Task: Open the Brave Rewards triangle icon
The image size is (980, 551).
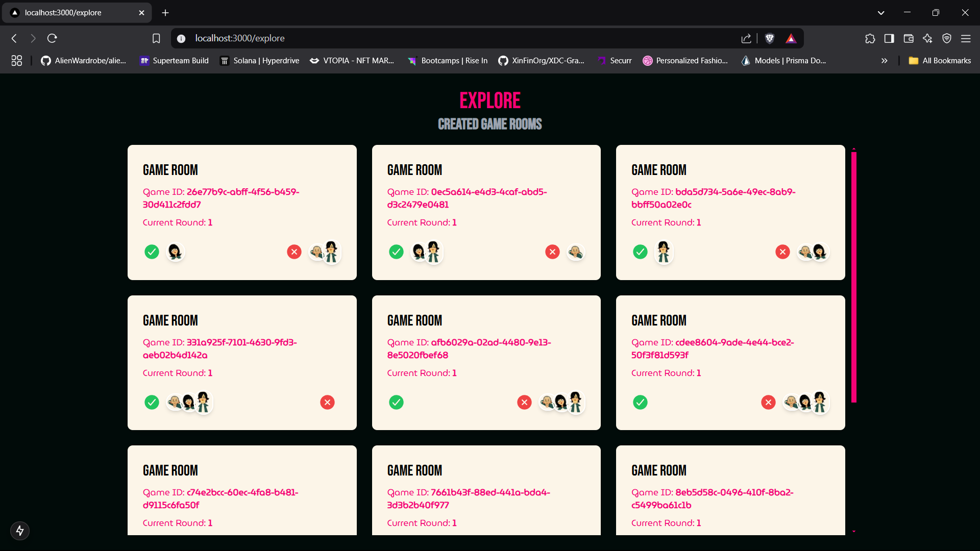Action: tap(791, 38)
